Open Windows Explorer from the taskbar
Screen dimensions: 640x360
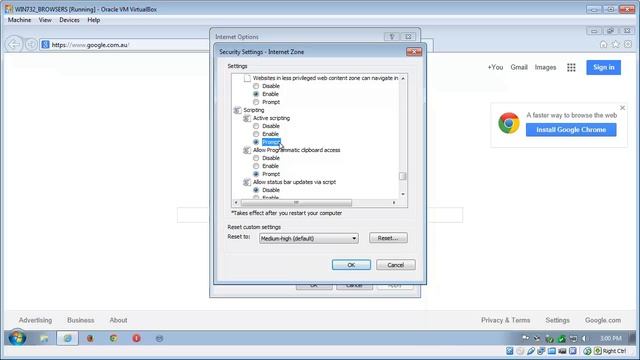[x=44, y=338]
